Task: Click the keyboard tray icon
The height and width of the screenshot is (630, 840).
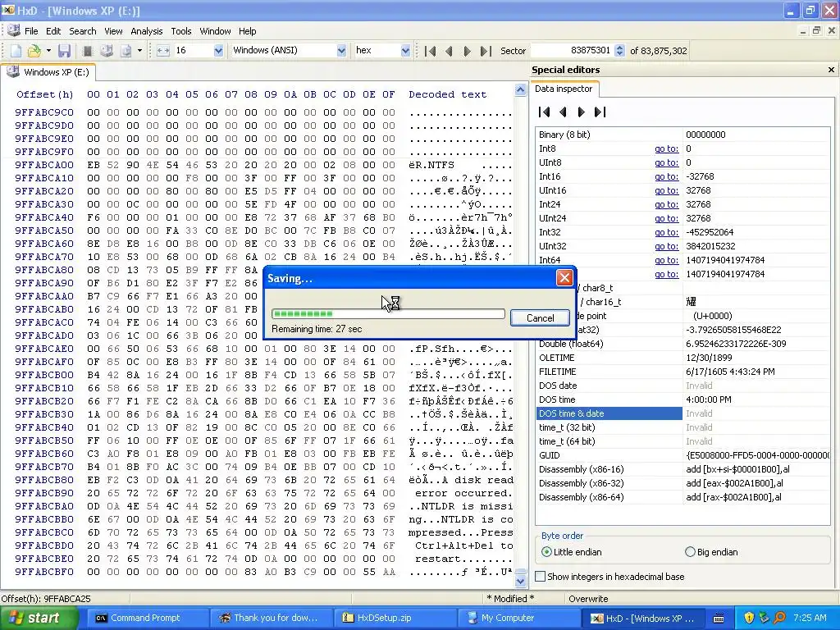Action: [719, 619]
